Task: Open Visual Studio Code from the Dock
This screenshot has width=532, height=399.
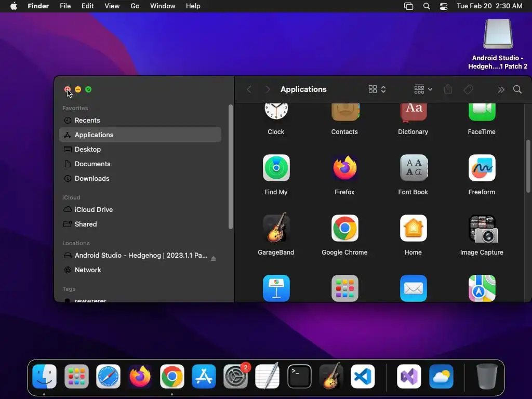Action: coord(363,376)
